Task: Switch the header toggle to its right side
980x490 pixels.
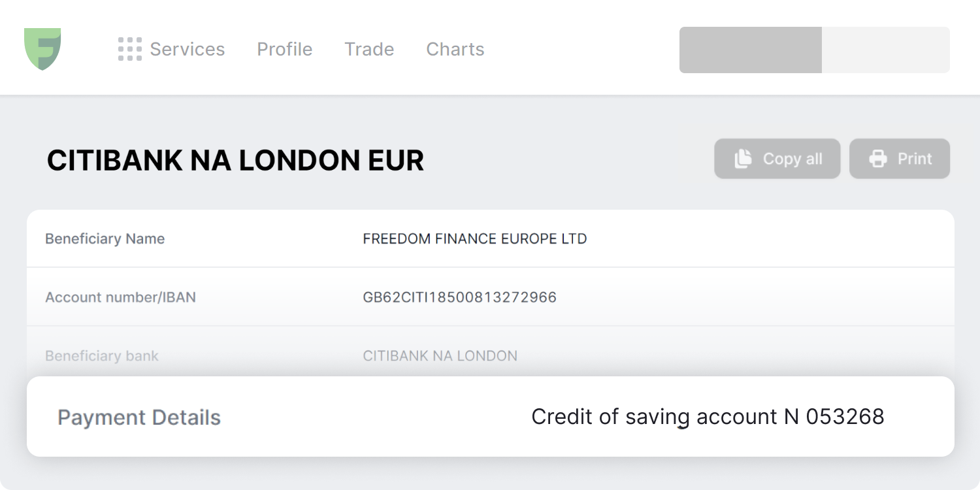Action: (x=885, y=49)
